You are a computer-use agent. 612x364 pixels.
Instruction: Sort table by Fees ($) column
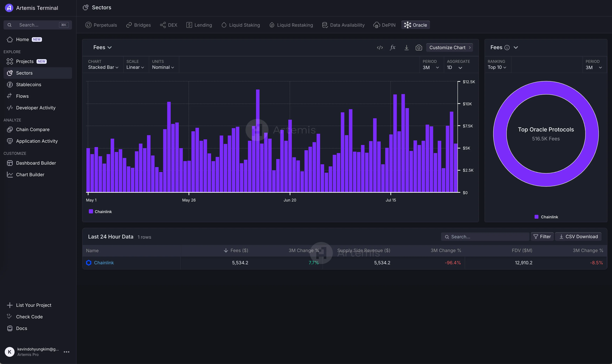[x=236, y=250]
